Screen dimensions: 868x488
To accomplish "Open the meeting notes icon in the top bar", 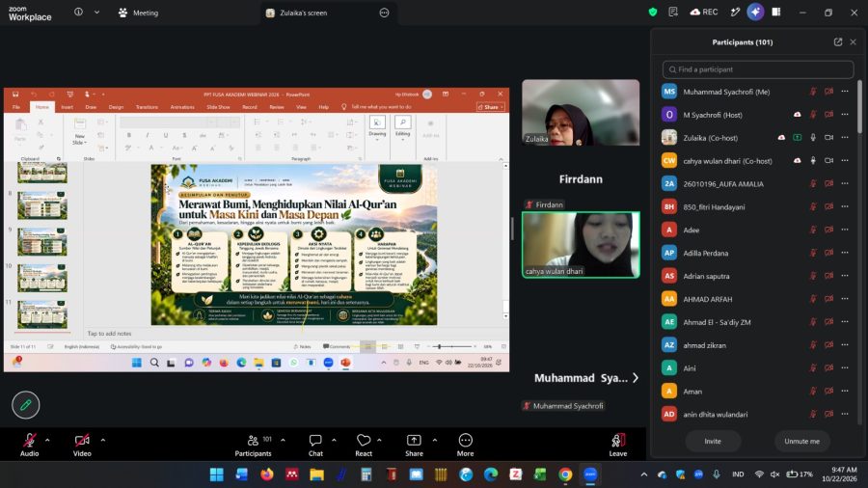I will coord(673,13).
